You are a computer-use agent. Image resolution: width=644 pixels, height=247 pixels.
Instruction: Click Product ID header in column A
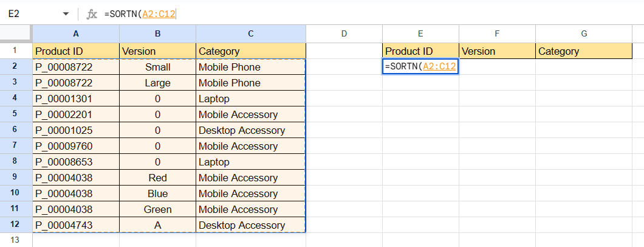pyautogui.click(x=75, y=51)
